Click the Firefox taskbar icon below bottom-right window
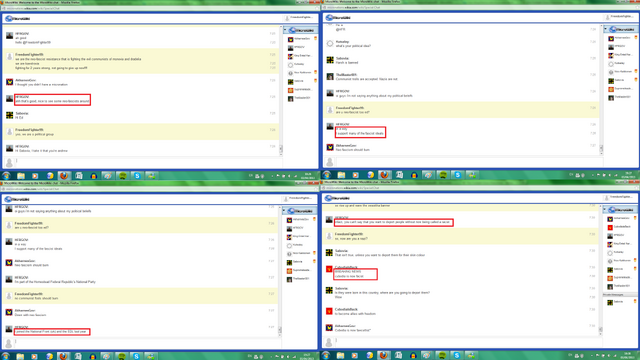 click(384, 356)
